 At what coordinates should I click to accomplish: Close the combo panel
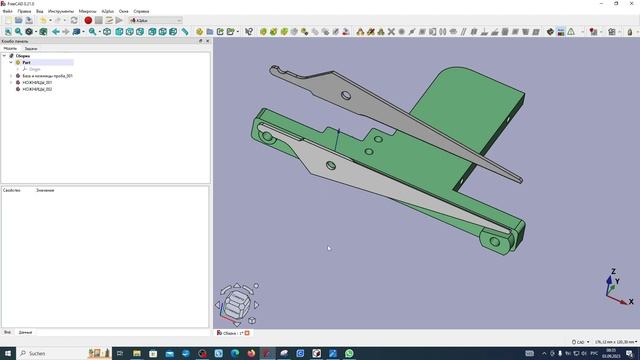coord(207,41)
